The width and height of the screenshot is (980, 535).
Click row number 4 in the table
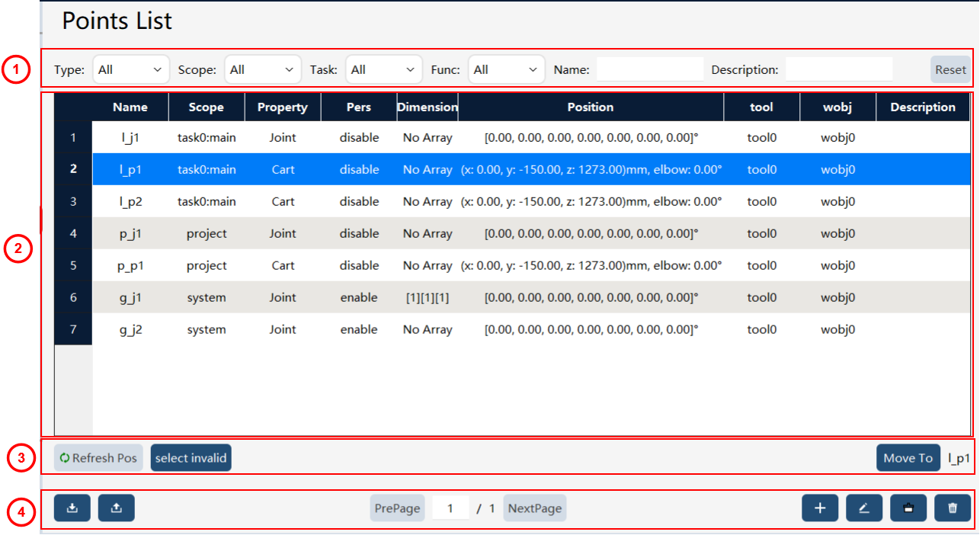(x=73, y=234)
